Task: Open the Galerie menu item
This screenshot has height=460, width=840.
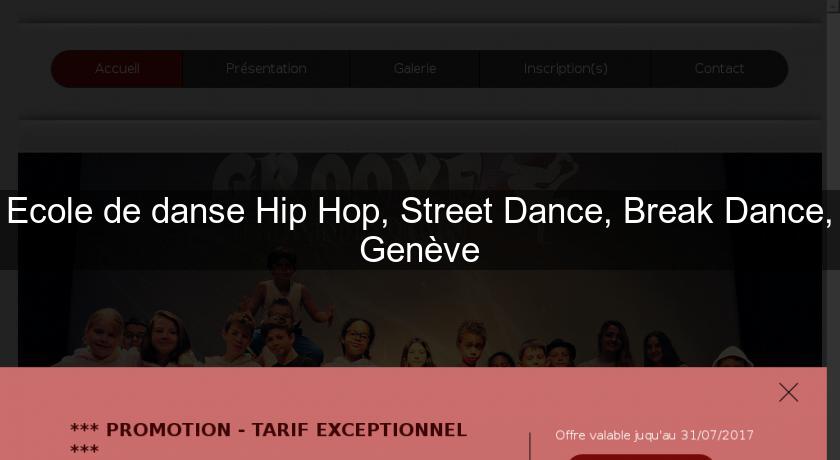Action: (415, 69)
